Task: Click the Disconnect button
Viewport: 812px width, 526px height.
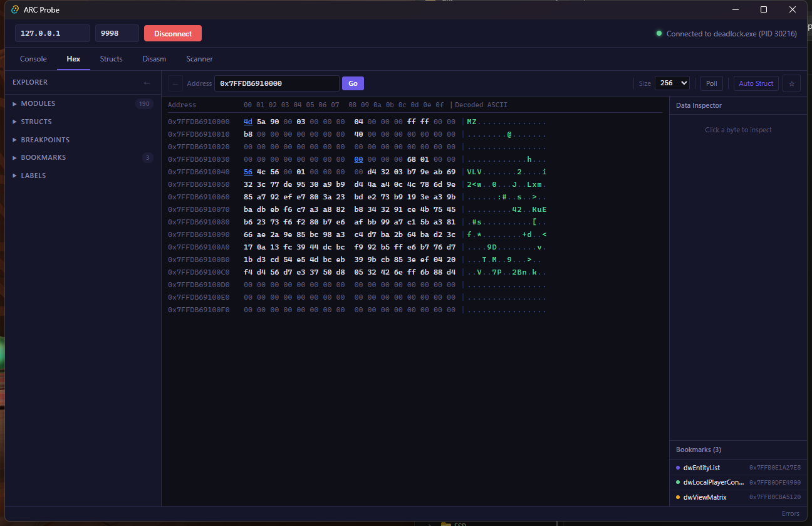Action: click(x=173, y=33)
